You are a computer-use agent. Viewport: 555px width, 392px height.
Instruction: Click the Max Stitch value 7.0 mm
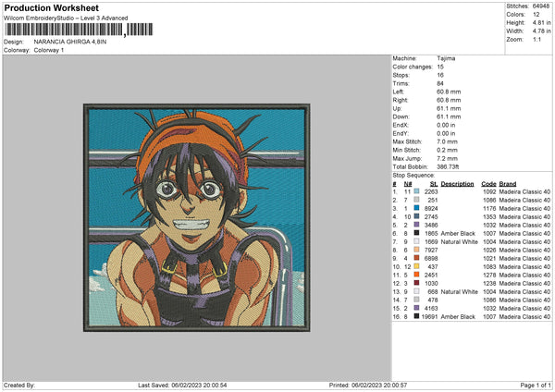[x=447, y=141]
